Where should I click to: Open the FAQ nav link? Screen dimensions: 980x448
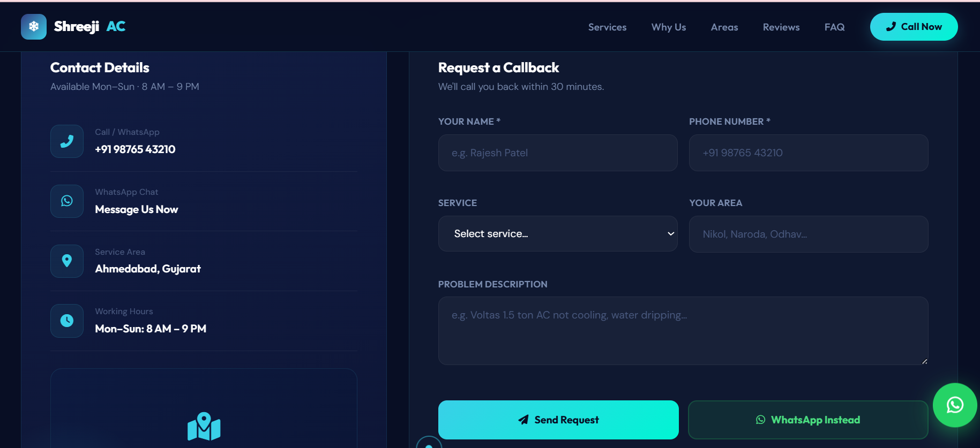pyautogui.click(x=834, y=27)
